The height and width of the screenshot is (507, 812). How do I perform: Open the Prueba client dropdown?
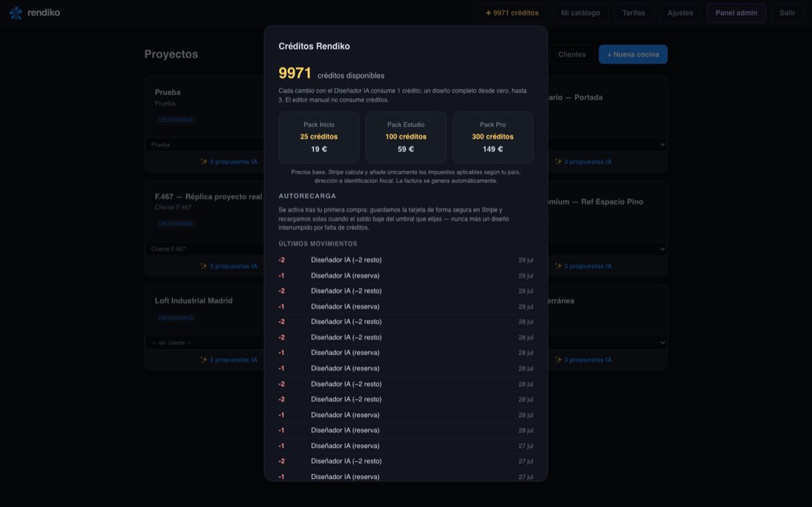click(x=205, y=145)
